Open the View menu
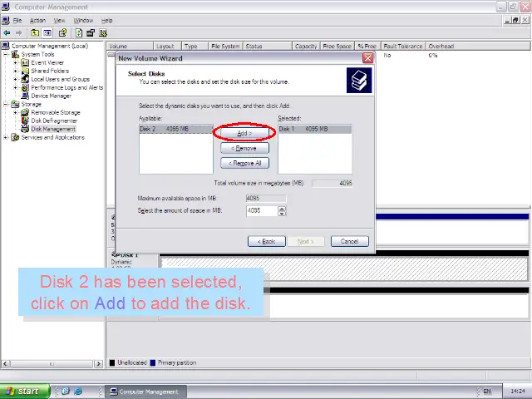The width and height of the screenshot is (532, 399). coord(59,20)
